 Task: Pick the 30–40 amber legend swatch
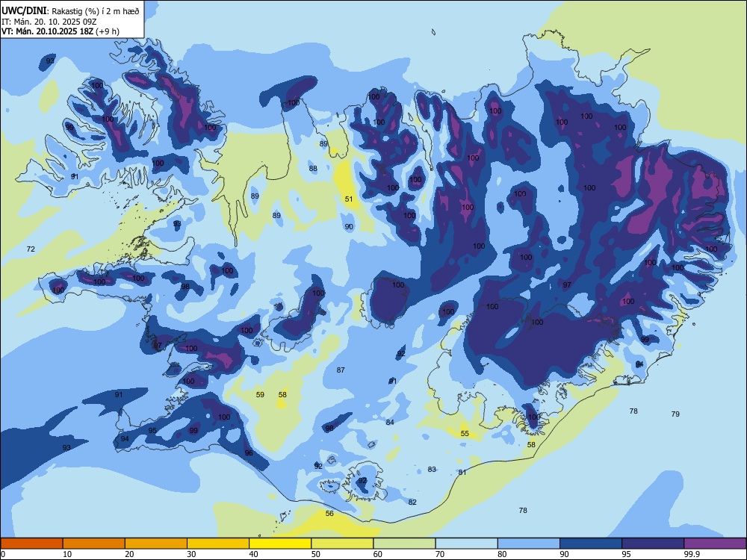[218, 544]
